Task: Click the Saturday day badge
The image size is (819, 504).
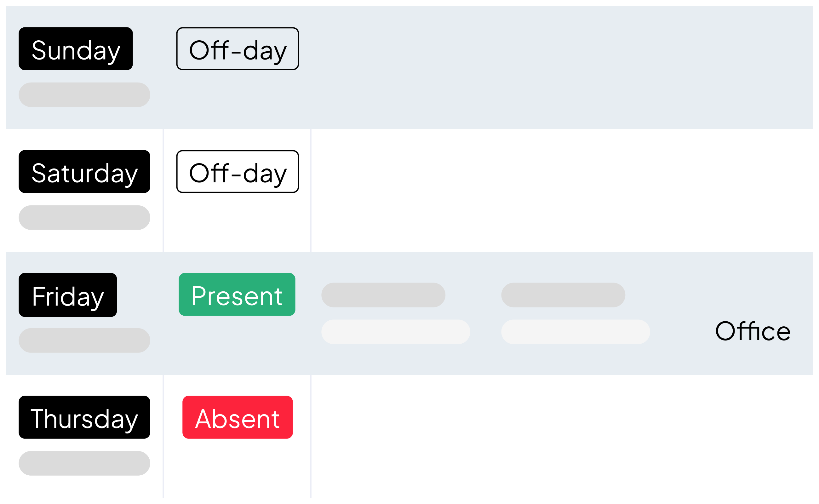Action: 84,172
